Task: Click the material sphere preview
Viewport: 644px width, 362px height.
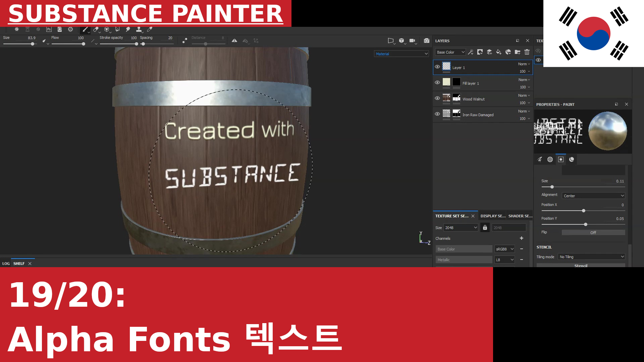Action: (x=607, y=131)
